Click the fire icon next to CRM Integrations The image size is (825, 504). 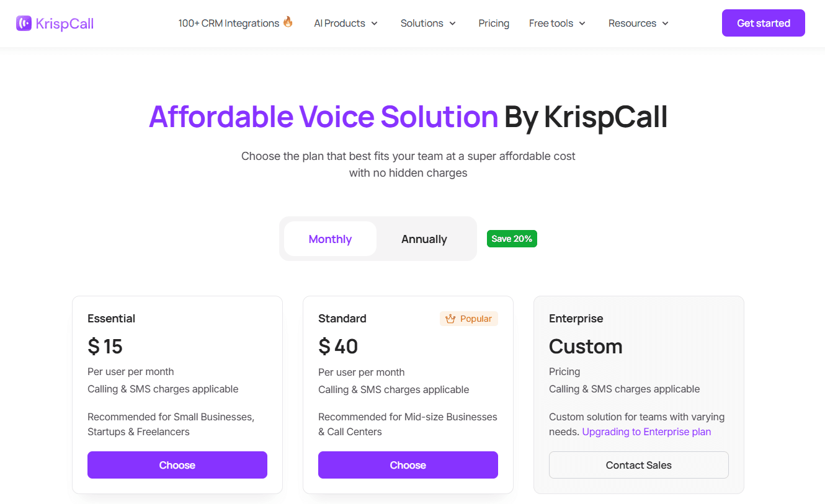click(x=288, y=21)
